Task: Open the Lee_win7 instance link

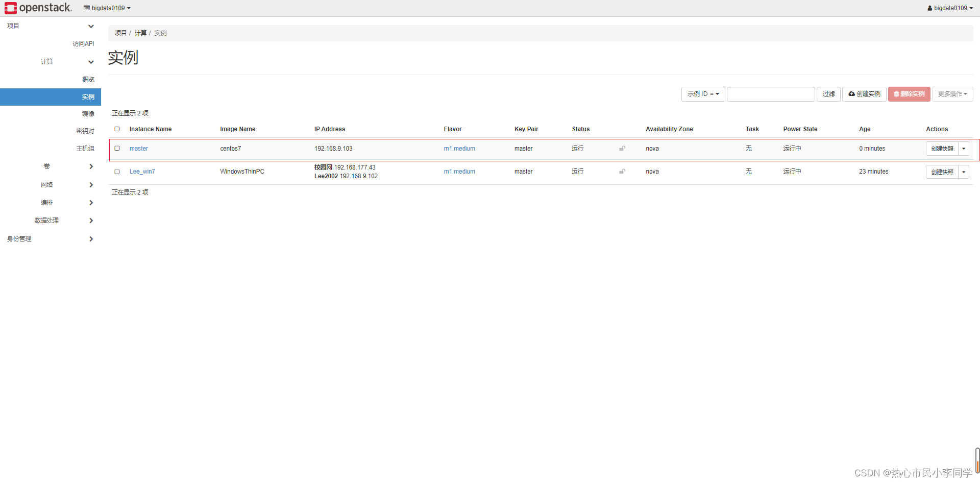Action: click(142, 172)
